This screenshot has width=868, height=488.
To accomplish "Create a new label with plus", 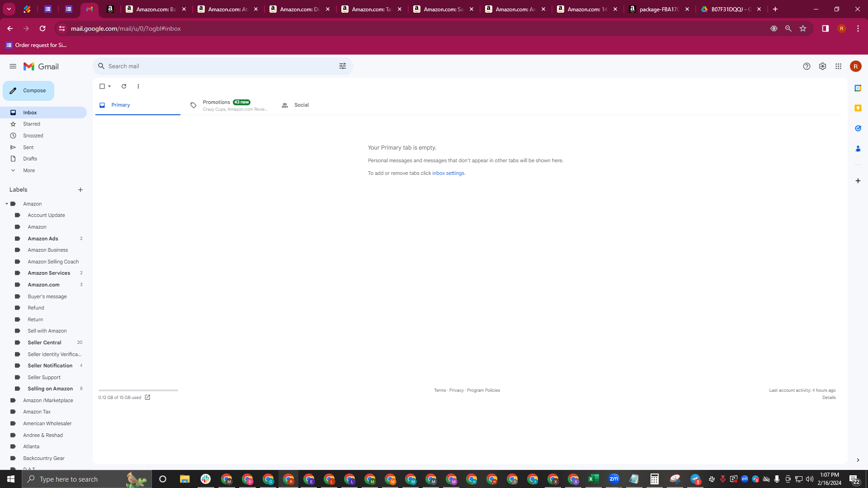I will tap(80, 190).
